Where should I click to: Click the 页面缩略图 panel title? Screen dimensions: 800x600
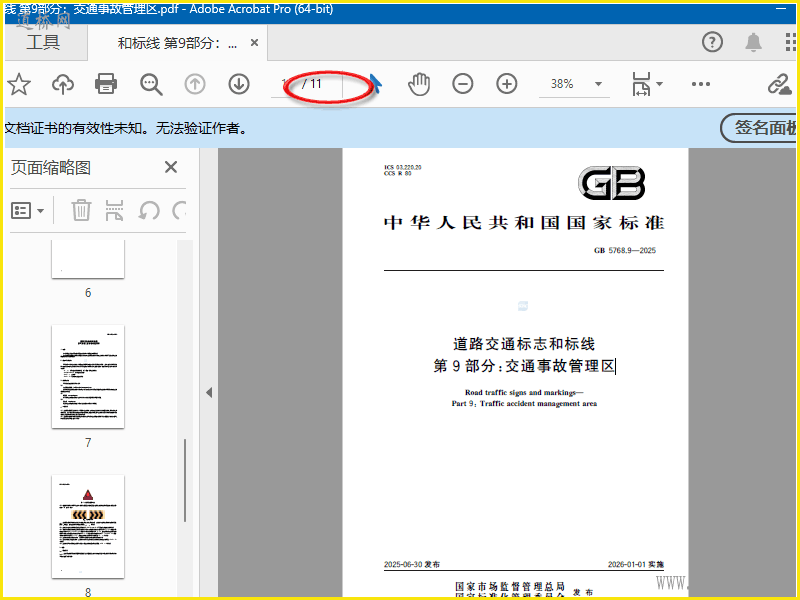(x=51, y=167)
